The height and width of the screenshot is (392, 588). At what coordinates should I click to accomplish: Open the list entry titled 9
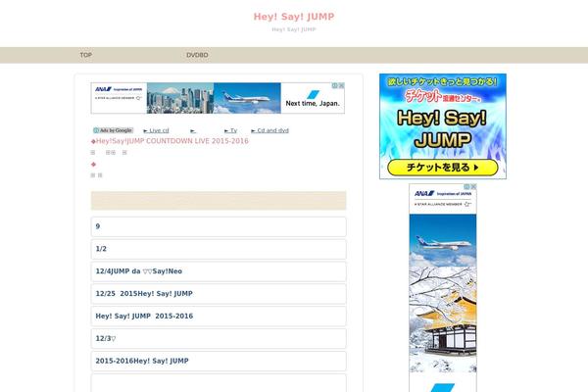219,226
